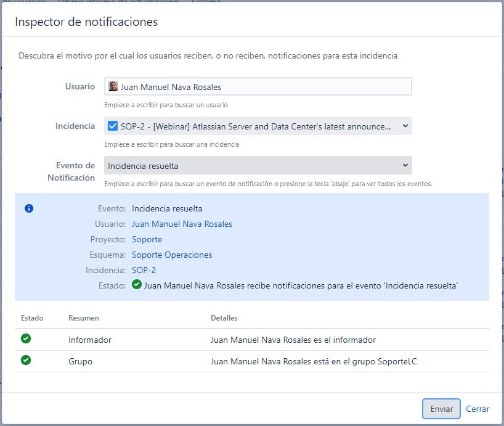Image resolution: width=504 pixels, height=426 pixels.
Task: Click 'Empiece a escribir para buscar una incidencia' hint
Action: (171, 144)
